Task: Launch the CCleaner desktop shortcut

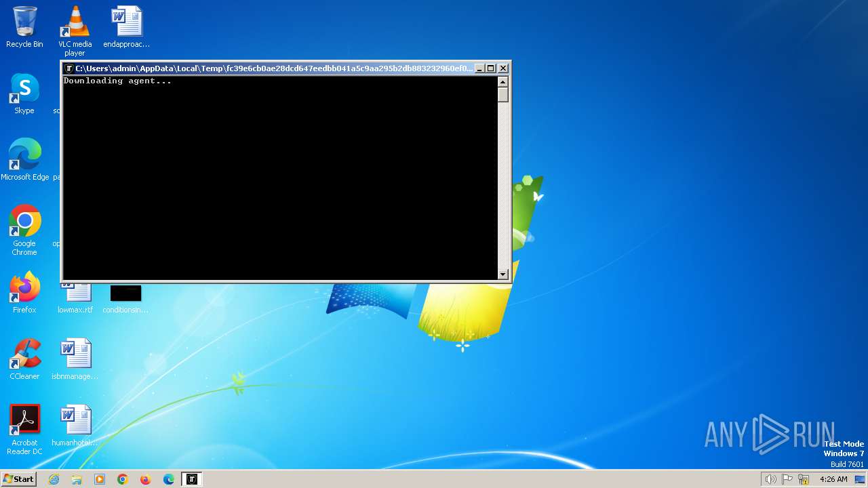Action: click(24, 359)
